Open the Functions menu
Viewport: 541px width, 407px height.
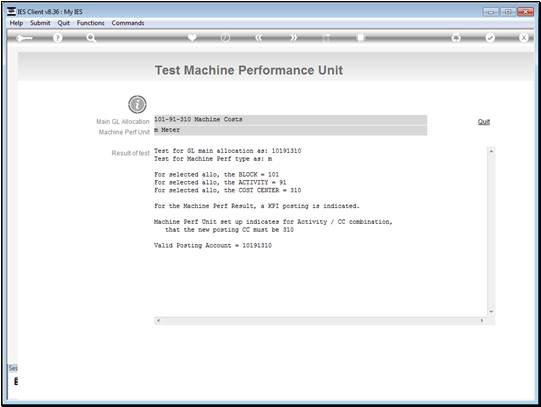90,23
